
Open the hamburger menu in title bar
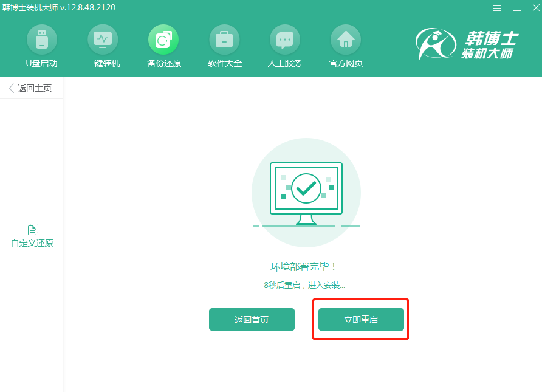point(497,8)
